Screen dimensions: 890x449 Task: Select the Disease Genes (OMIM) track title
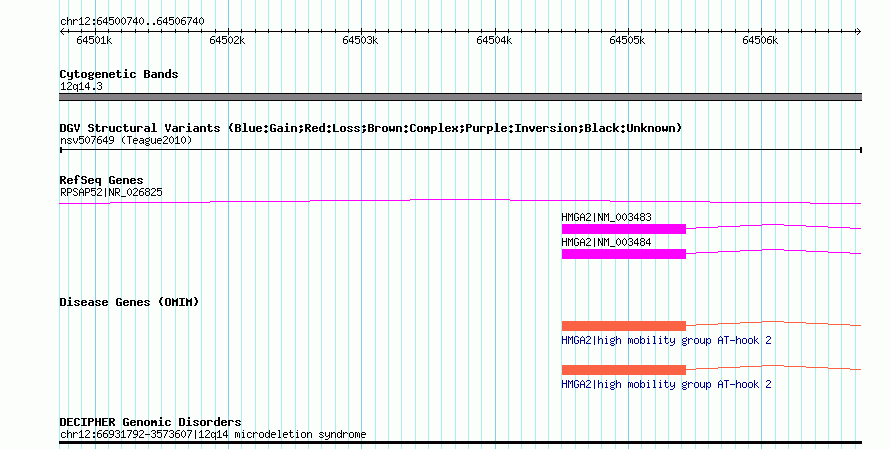tap(129, 303)
